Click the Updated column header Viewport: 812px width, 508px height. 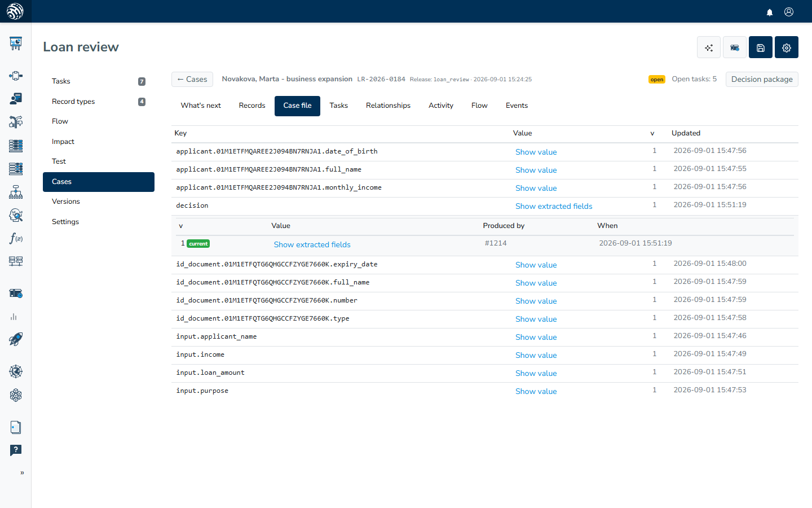[x=686, y=133]
